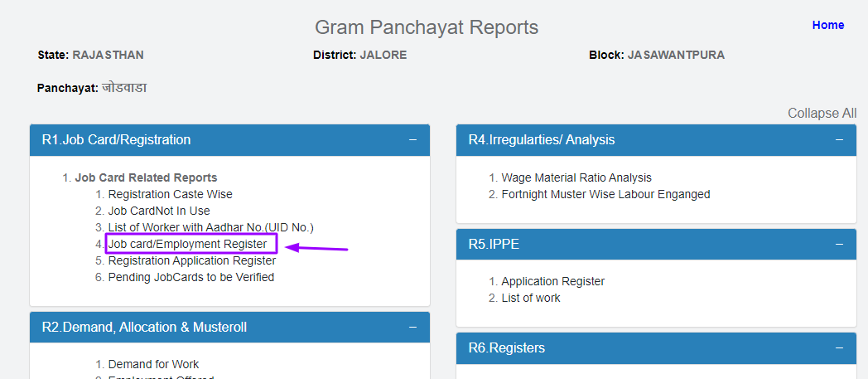Open Pending JobCards to be Verified
This screenshot has width=868, height=379.
(191, 277)
